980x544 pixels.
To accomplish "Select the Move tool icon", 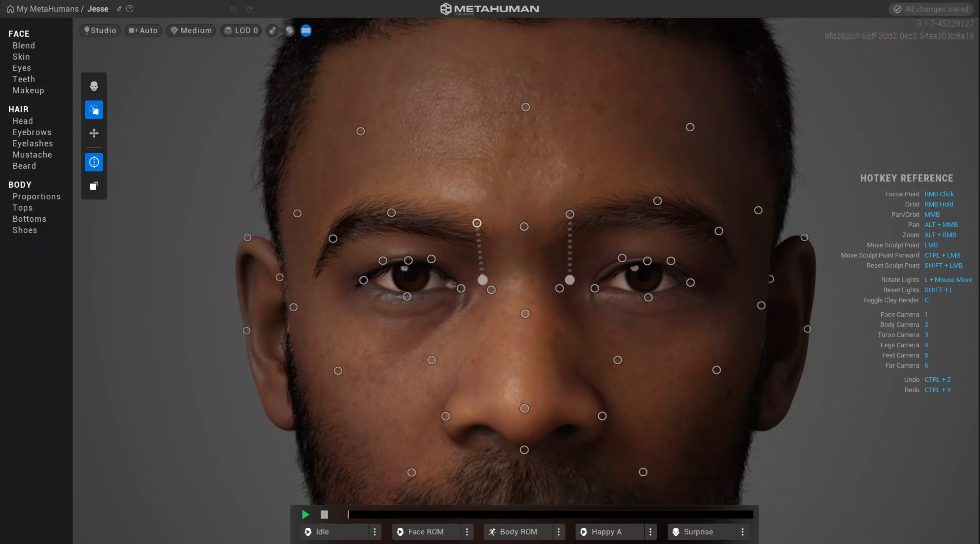I will pos(94,133).
